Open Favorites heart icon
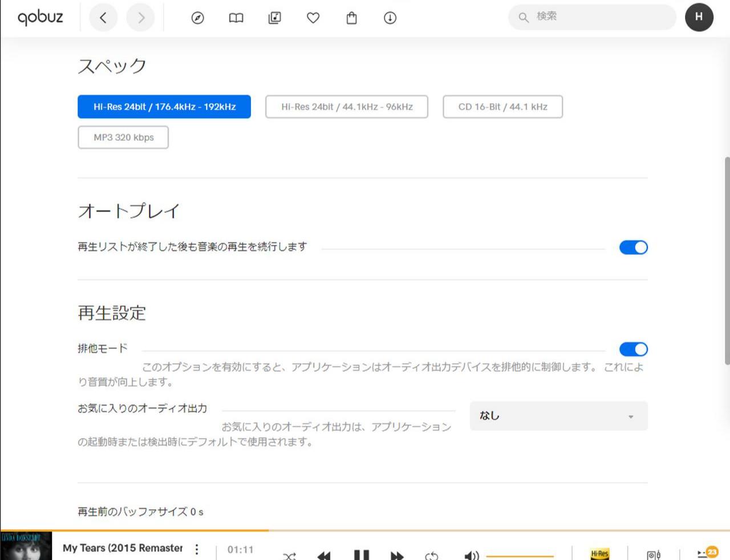This screenshot has width=730, height=560. 313,18
